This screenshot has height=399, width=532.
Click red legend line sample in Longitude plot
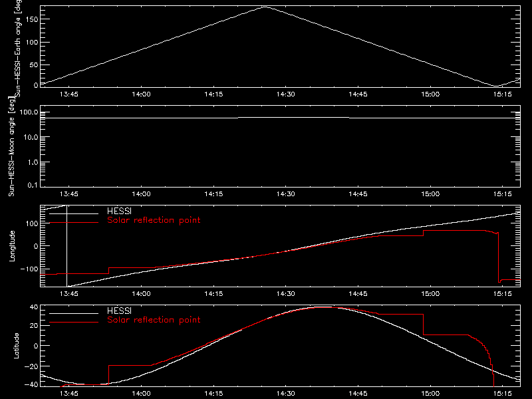click(74, 223)
